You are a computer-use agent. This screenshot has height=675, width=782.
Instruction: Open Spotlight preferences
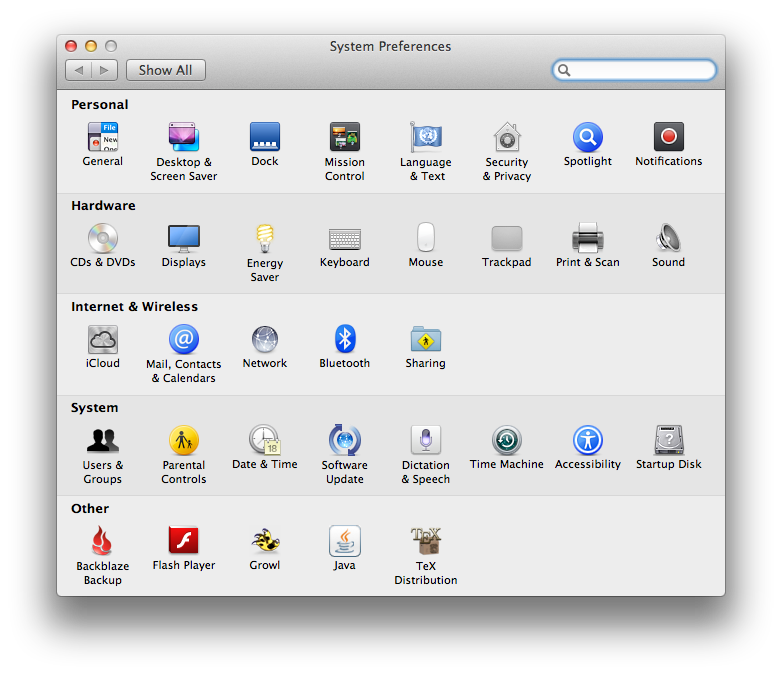click(587, 137)
